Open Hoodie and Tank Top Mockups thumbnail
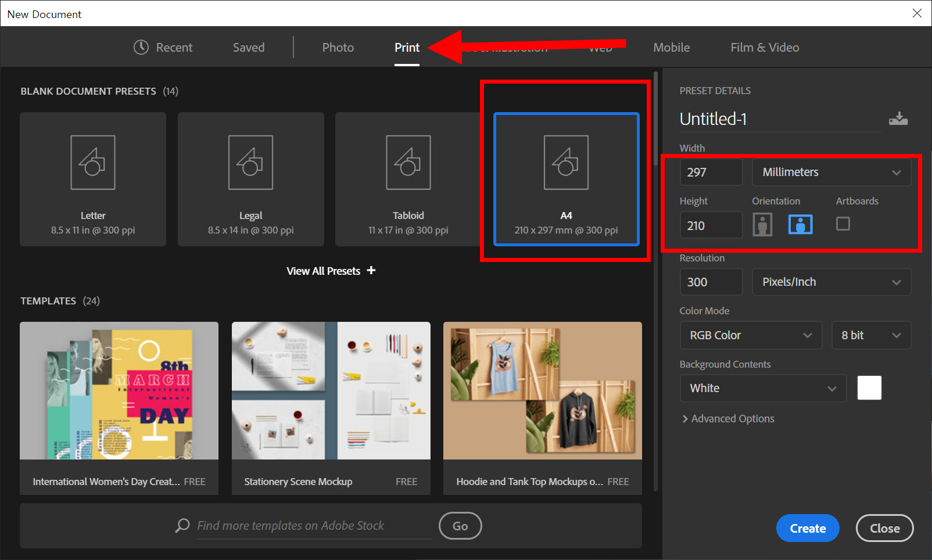Image resolution: width=932 pixels, height=560 pixels. (543, 391)
